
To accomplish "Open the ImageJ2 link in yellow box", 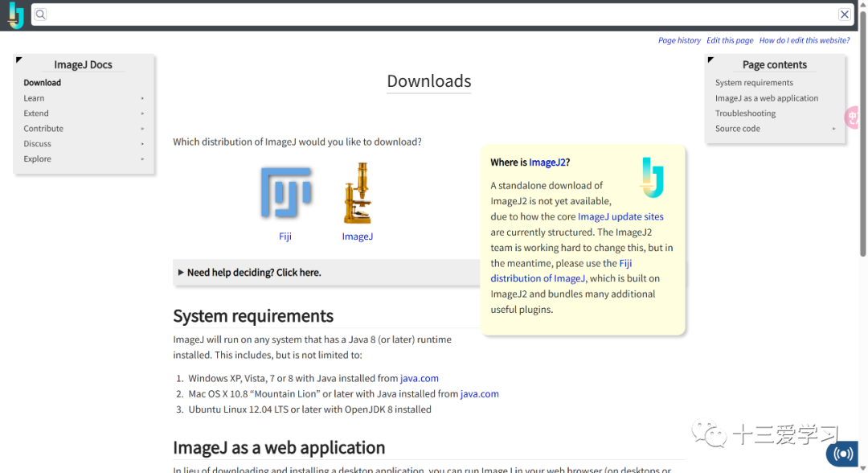I will (547, 162).
